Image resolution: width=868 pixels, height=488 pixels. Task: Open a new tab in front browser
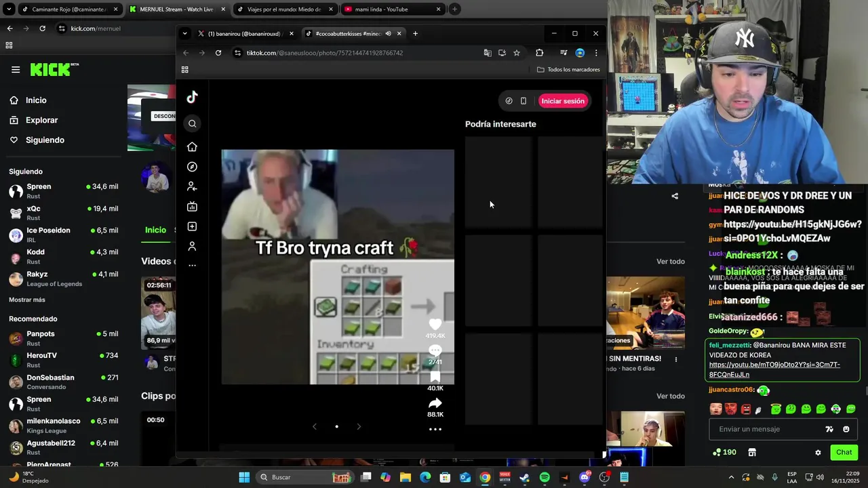click(x=415, y=33)
